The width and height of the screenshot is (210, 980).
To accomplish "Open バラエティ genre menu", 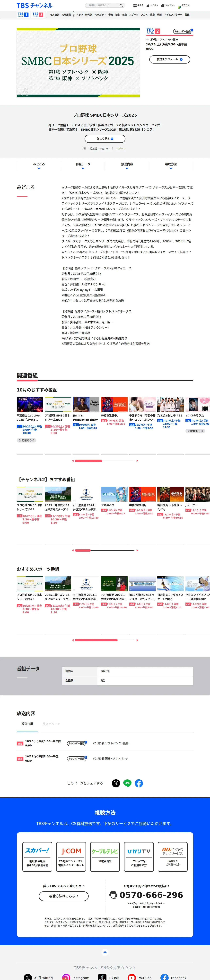I will (x=100, y=15).
